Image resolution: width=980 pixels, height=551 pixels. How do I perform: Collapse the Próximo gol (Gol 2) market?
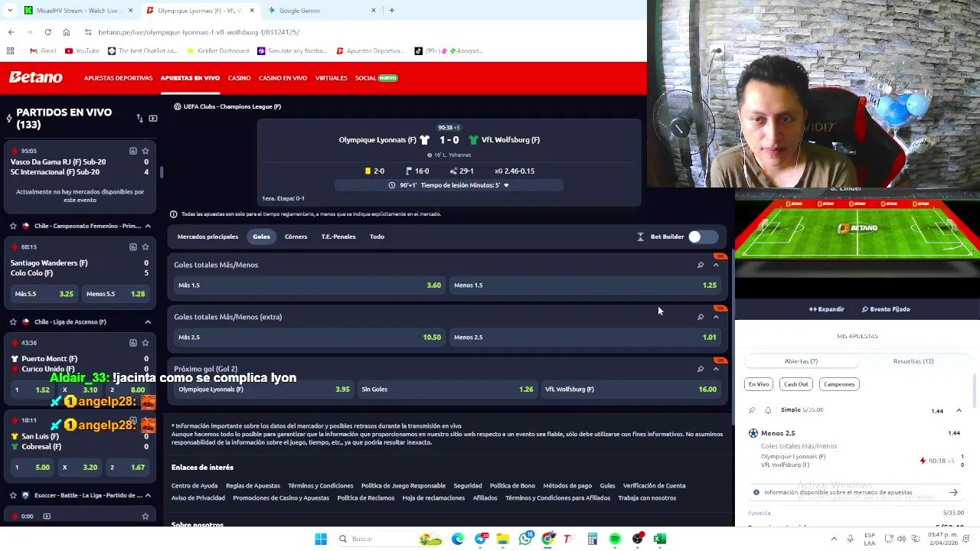pyautogui.click(x=716, y=369)
